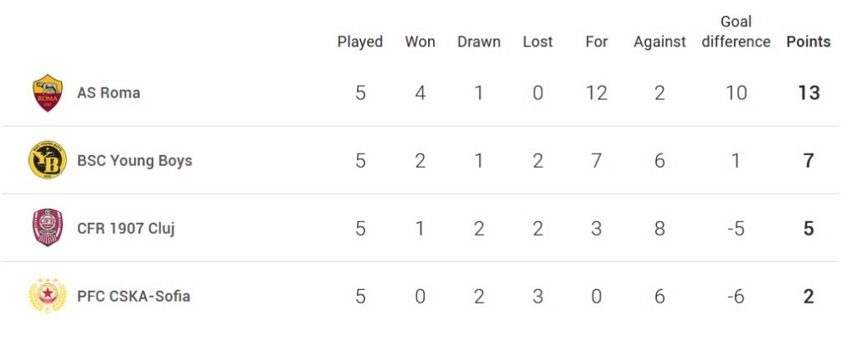Sort by the Won column header
The height and width of the screenshot is (345, 868).
pyautogui.click(x=420, y=42)
